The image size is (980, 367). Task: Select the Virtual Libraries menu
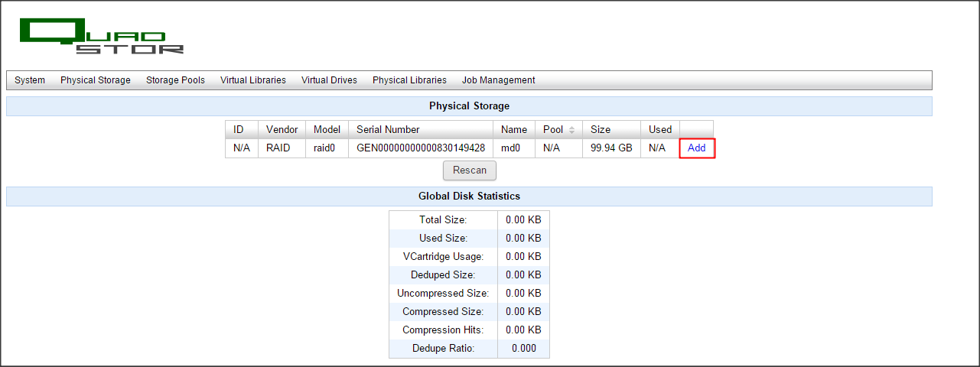click(x=253, y=80)
